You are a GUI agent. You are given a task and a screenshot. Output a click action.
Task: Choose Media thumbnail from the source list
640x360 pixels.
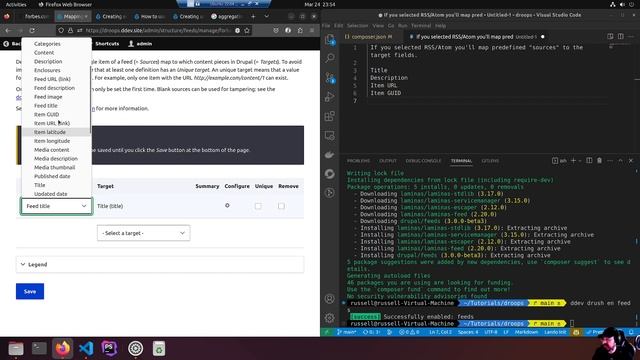55,167
